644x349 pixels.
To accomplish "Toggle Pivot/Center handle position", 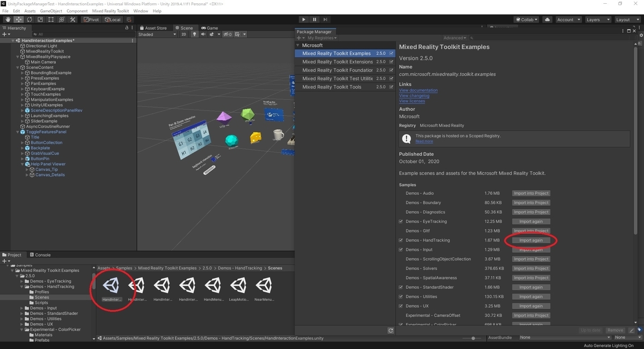I will [92, 19].
